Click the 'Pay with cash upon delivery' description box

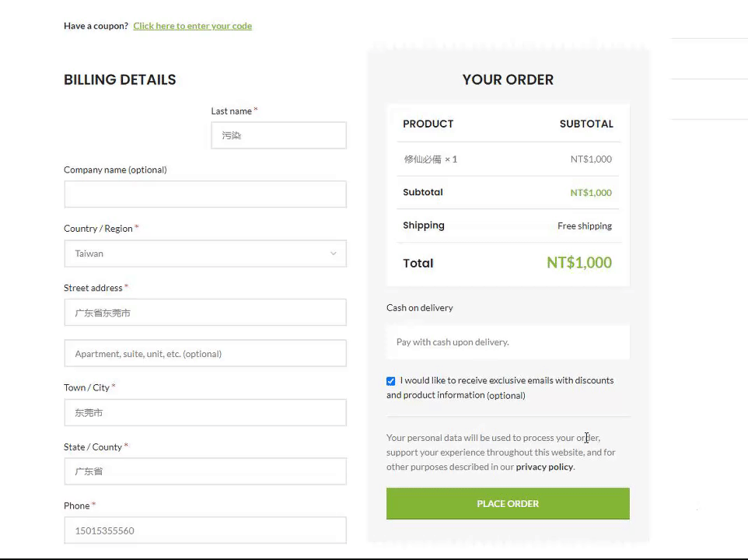(508, 342)
